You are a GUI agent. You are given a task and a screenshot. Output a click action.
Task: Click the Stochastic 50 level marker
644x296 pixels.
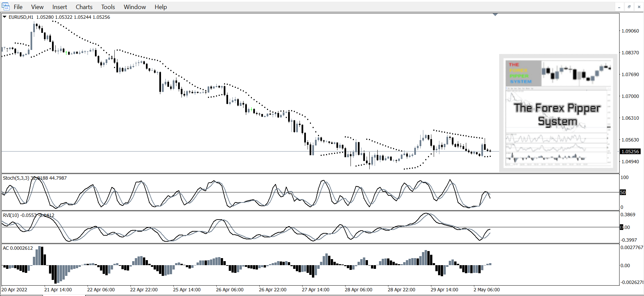coord(623,192)
